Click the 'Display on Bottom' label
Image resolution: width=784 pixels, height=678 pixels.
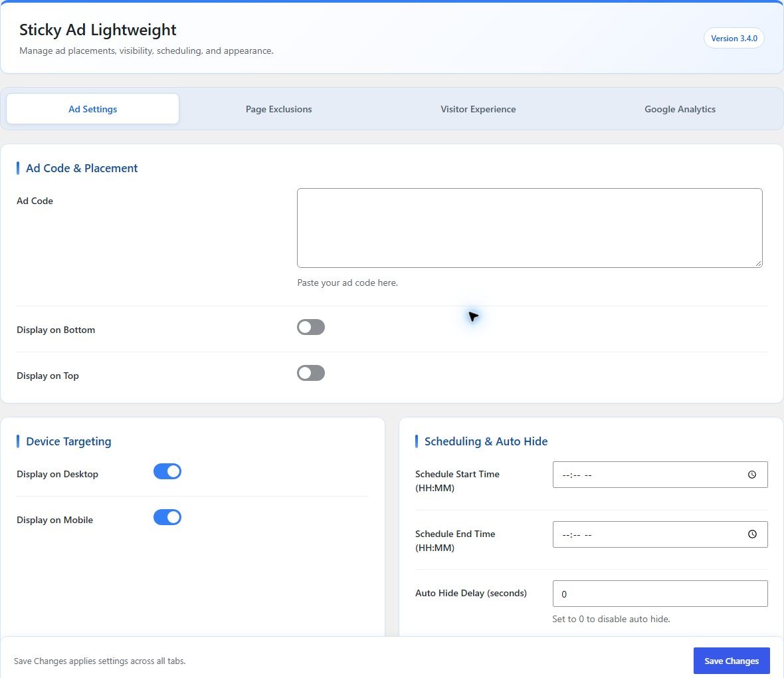[56, 330]
